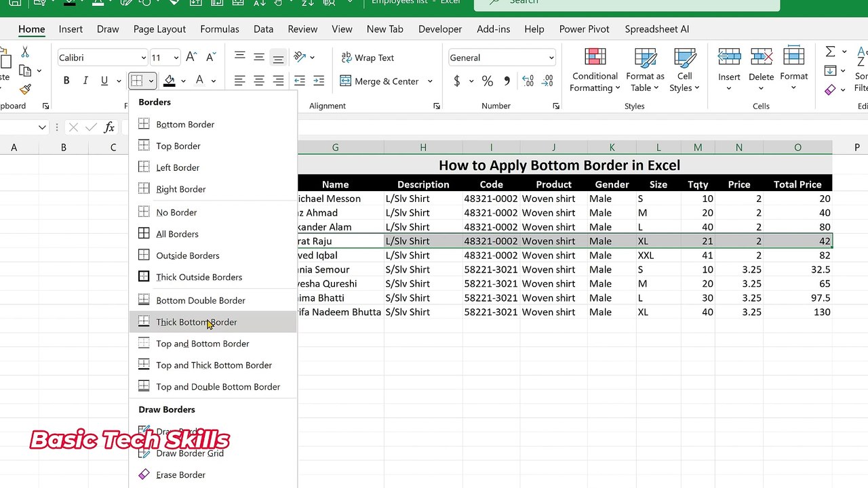Open Conditional Formatting

(x=595, y=70)
